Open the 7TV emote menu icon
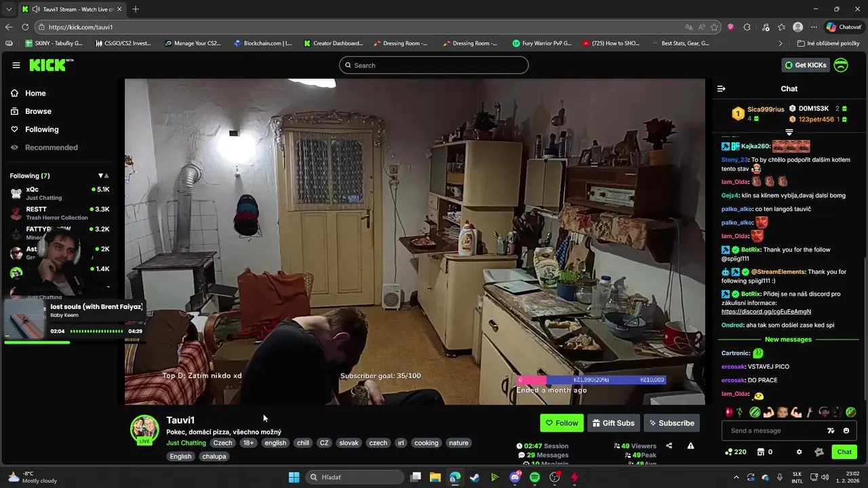 pos(831,430)
